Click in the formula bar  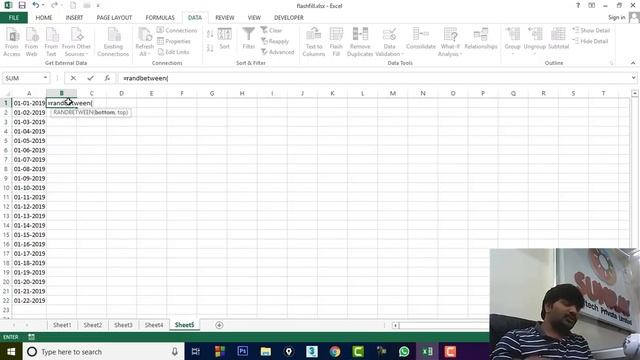[373, 78]
